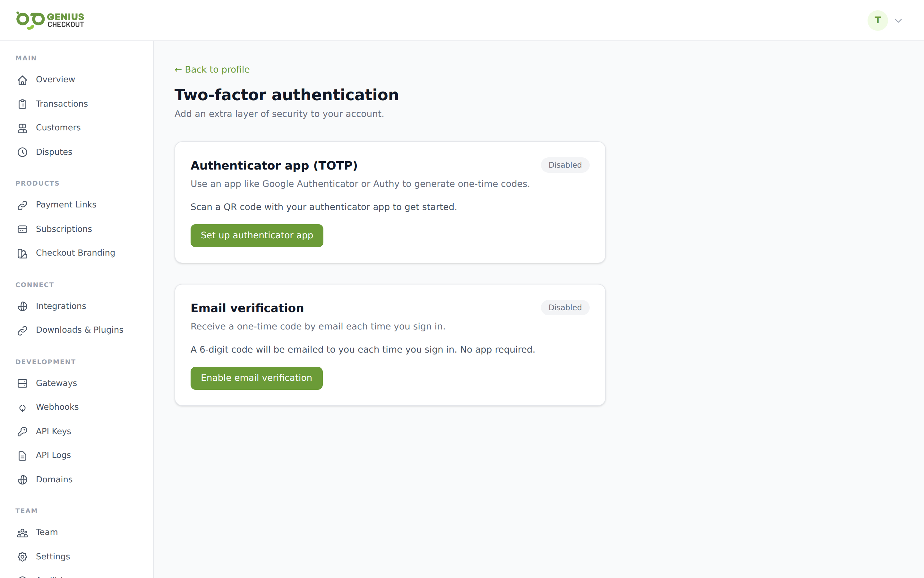Click "A 6-digit code will be emailed" text

363,350
